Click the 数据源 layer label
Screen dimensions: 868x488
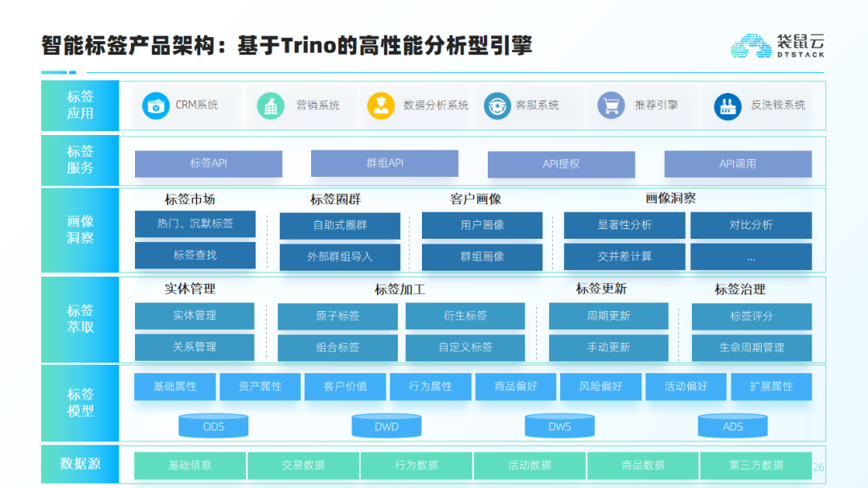(x=80, y=464)
